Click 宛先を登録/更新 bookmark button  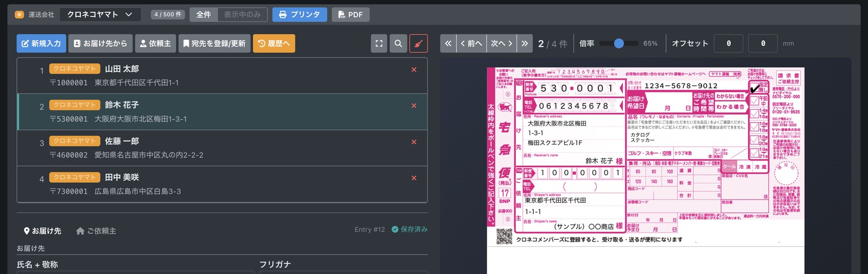tap(214, 43)
